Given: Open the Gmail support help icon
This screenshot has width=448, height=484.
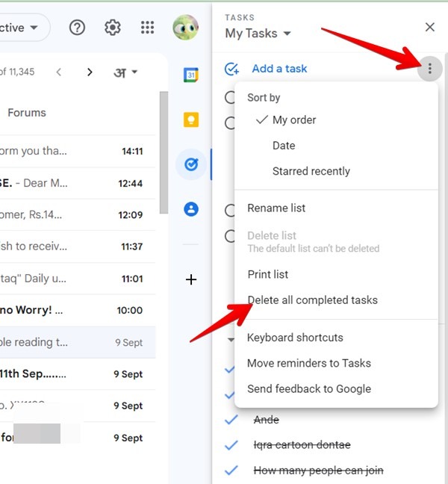Looking at the screenshot, I should (x=77, y=28).
